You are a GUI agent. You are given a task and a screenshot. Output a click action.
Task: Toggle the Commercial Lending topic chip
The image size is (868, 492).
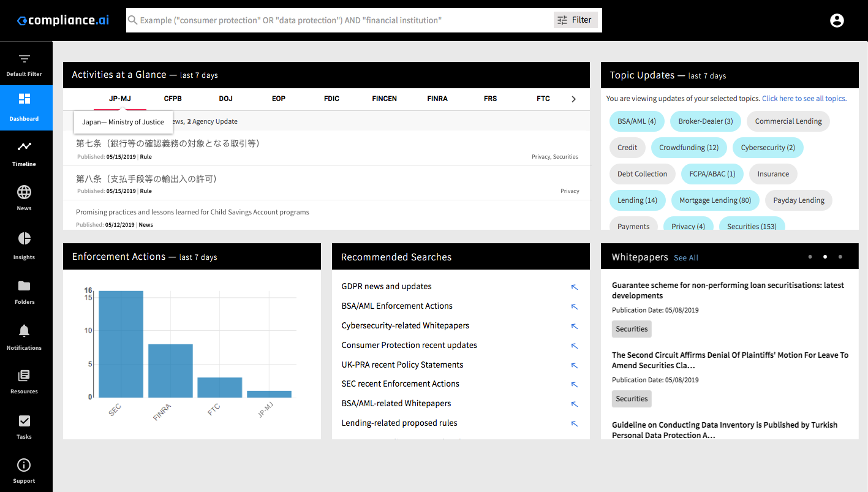tap(788, 121)
